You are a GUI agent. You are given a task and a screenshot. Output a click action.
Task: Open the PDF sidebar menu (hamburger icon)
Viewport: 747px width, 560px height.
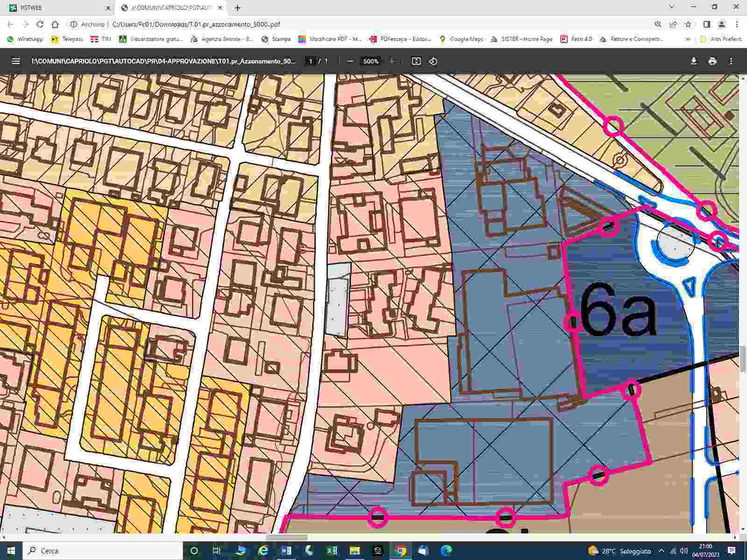click(16, 61)
